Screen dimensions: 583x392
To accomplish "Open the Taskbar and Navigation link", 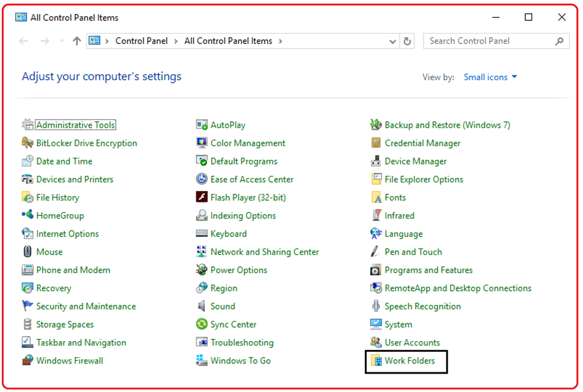I will click(x=81, y=342).
